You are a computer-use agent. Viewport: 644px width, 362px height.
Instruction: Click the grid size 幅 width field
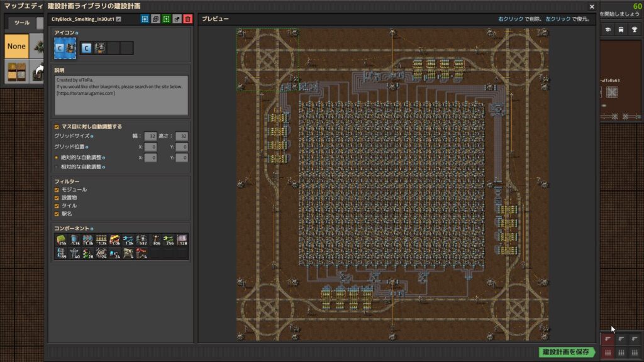click(150, 136)
